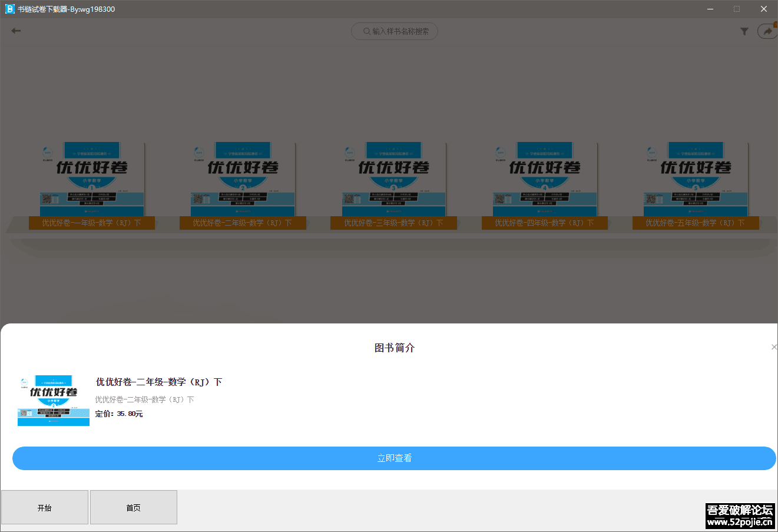Close the 图书简介 panel

coord(774,347)
